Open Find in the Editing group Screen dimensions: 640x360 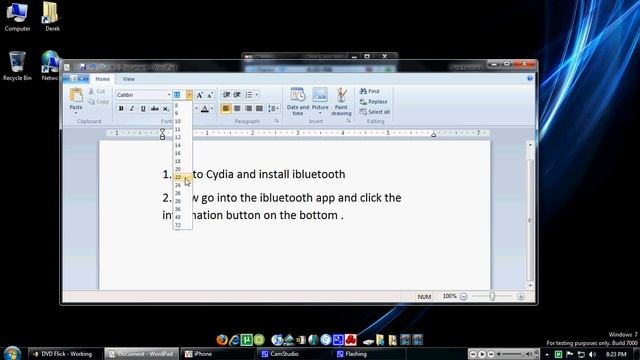(370, 91)
